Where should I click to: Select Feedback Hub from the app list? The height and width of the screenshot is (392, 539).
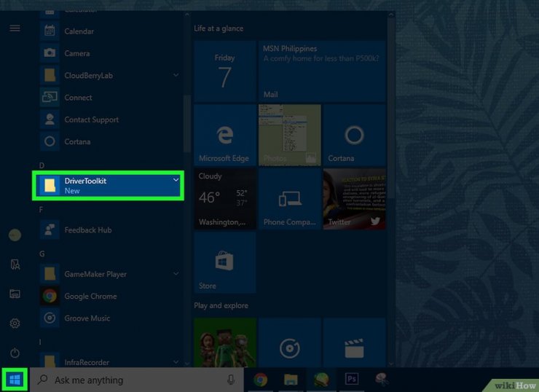(87, 230)
